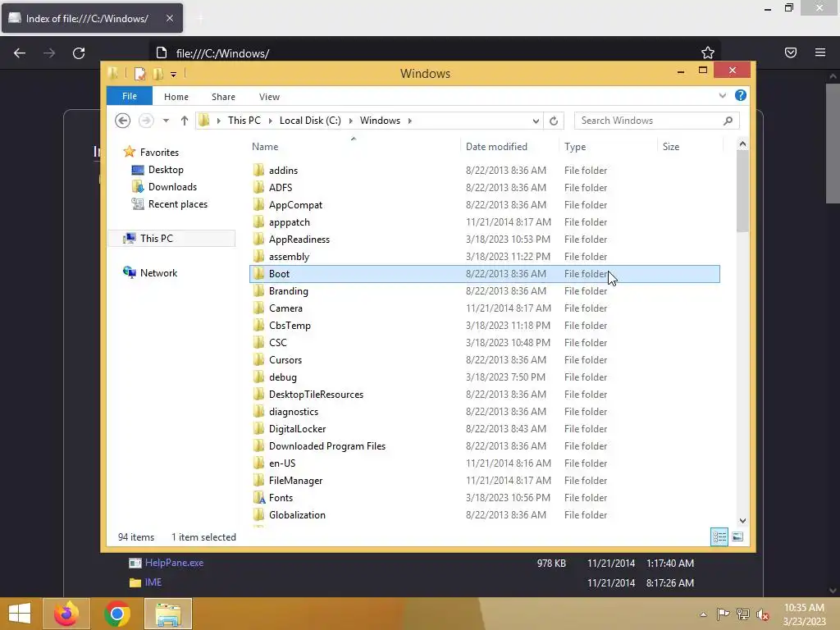Open Firefox hamburger menu
840x630 pixels.
(x=820, y=52)
